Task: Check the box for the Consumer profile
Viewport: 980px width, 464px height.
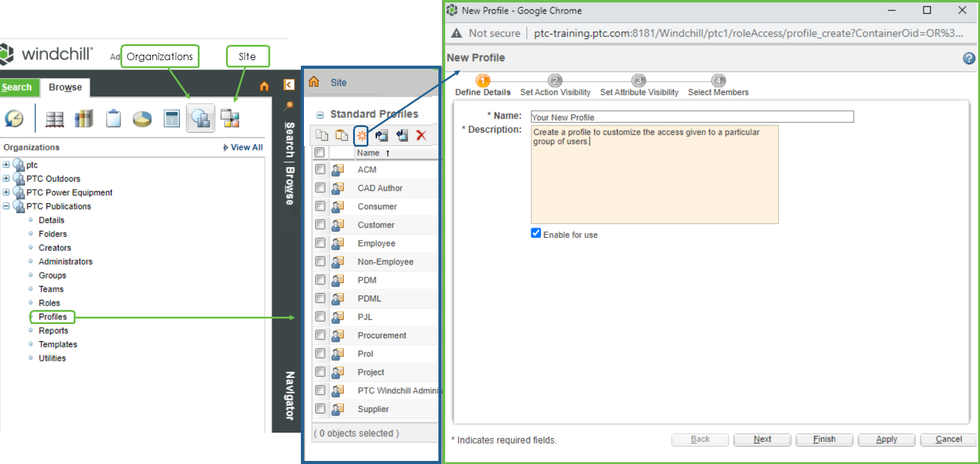Action: [320, 206]
